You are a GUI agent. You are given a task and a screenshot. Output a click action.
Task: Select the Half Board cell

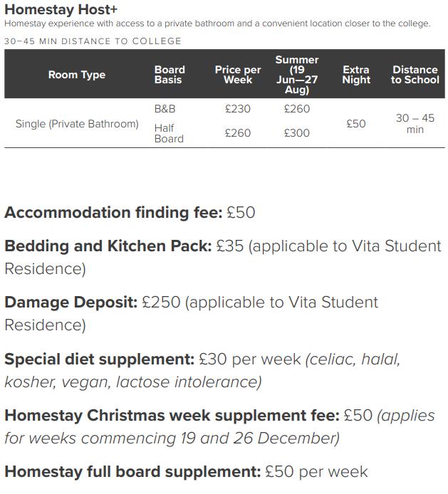click(169, 133)
